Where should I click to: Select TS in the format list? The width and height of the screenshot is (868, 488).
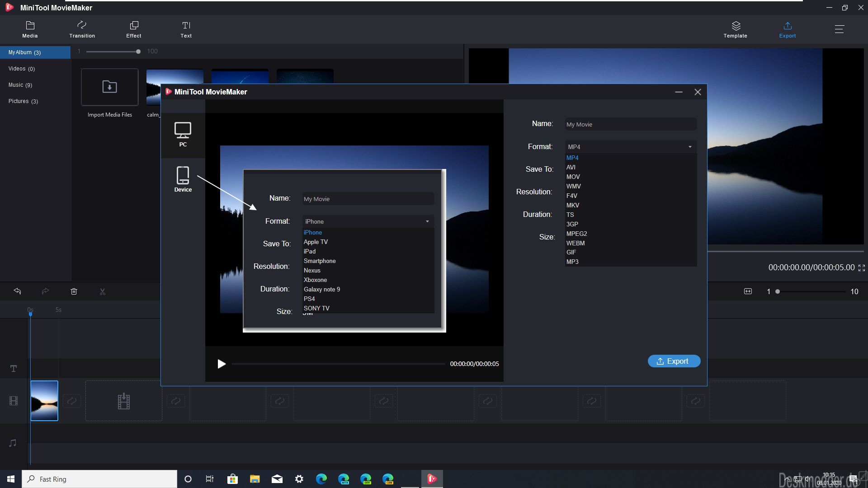click(x=631, y=215)
